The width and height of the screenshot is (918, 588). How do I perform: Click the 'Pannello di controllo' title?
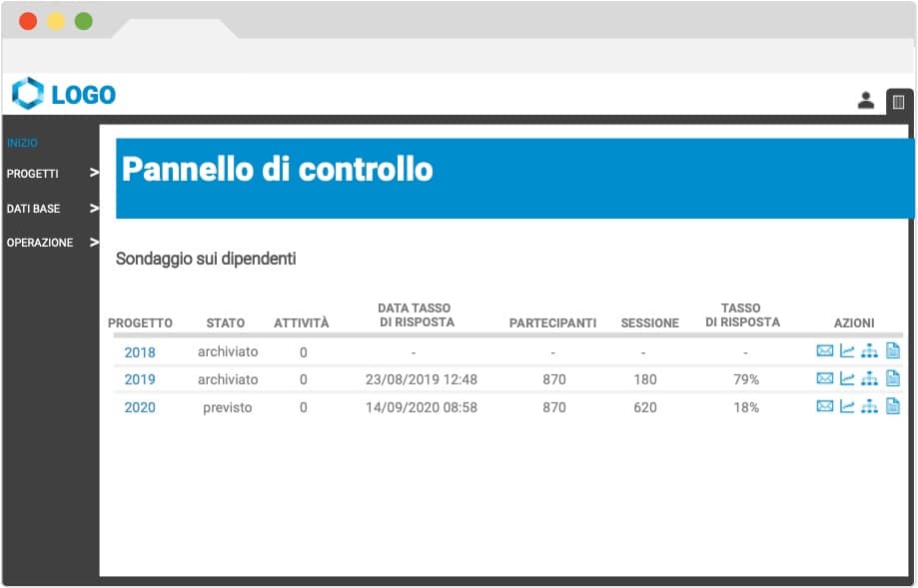[277, 170]
